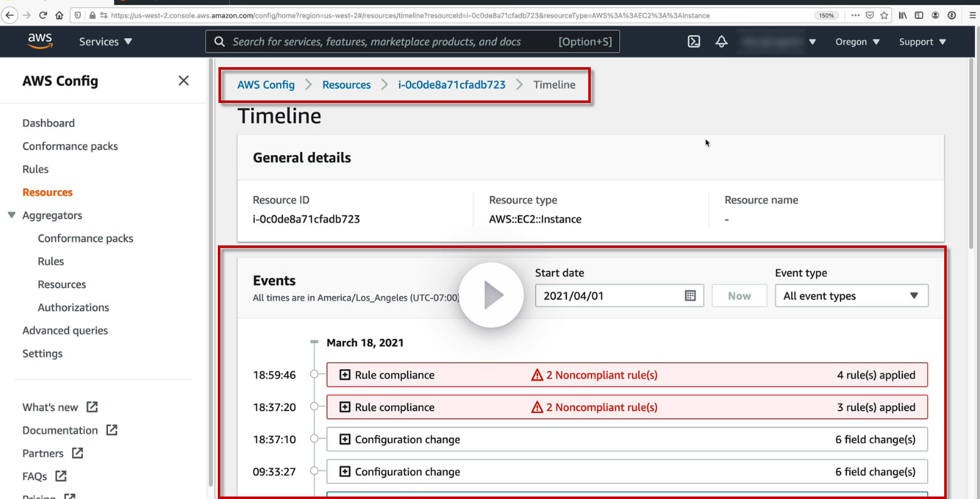This screenshot has height=499, width=980.
Task: Click the 18:59:46 timeline marker circle
Action: coord(315,375)
